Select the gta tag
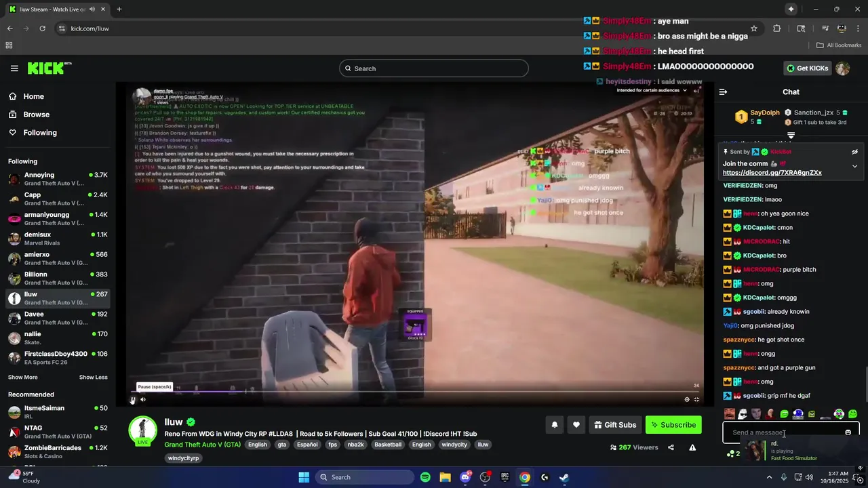 pyautogui.click(x=281, y=445)
